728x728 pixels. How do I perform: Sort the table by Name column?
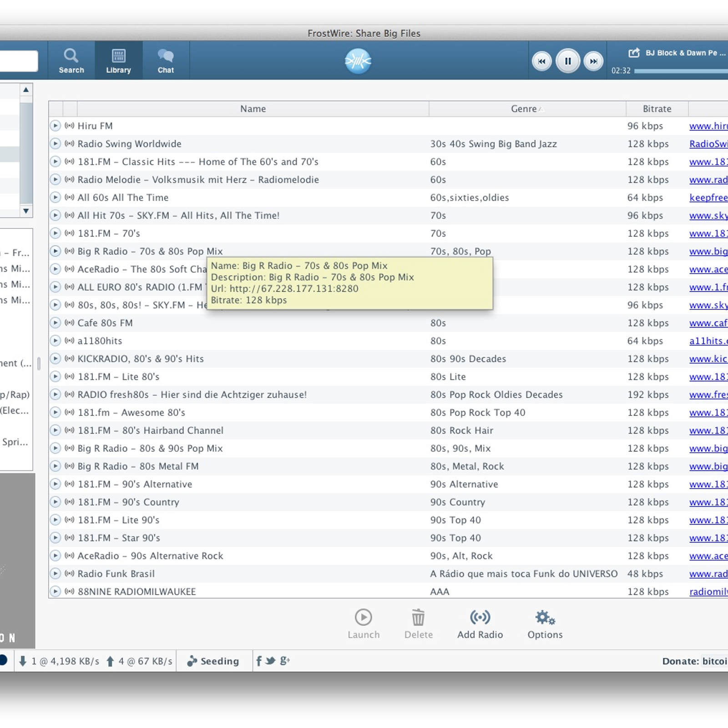tap(253, 109)
